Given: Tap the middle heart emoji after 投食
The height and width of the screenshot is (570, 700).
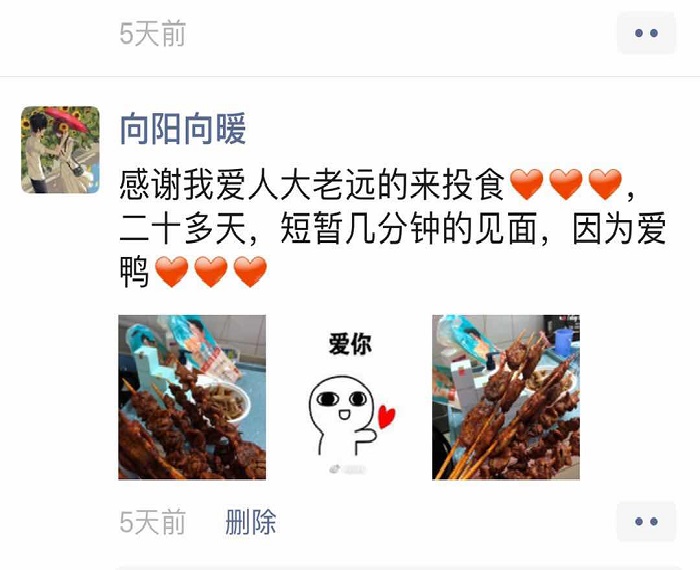Looking at the screenshot, I should pyautogui.click(x=566, y=184).
